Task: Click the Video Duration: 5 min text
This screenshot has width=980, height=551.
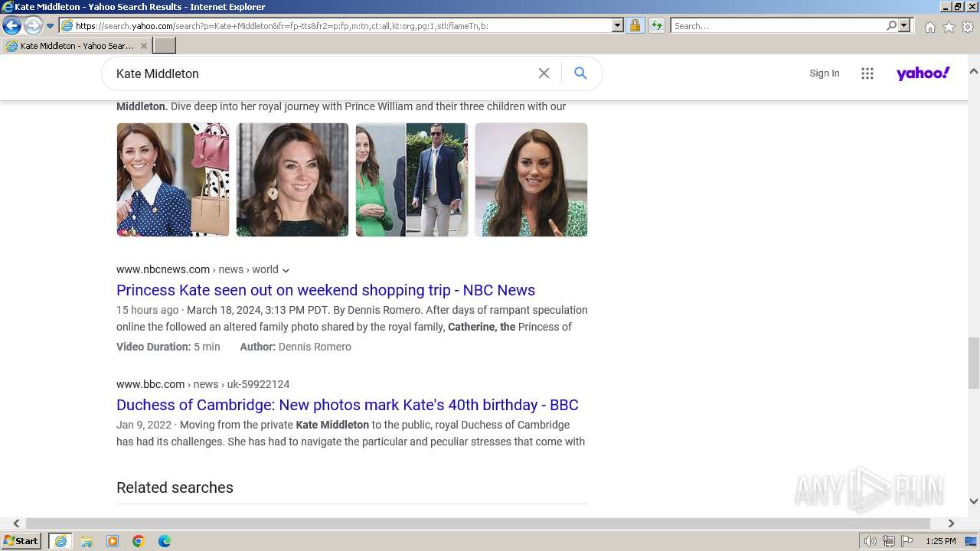Action: tap(168, 347)
